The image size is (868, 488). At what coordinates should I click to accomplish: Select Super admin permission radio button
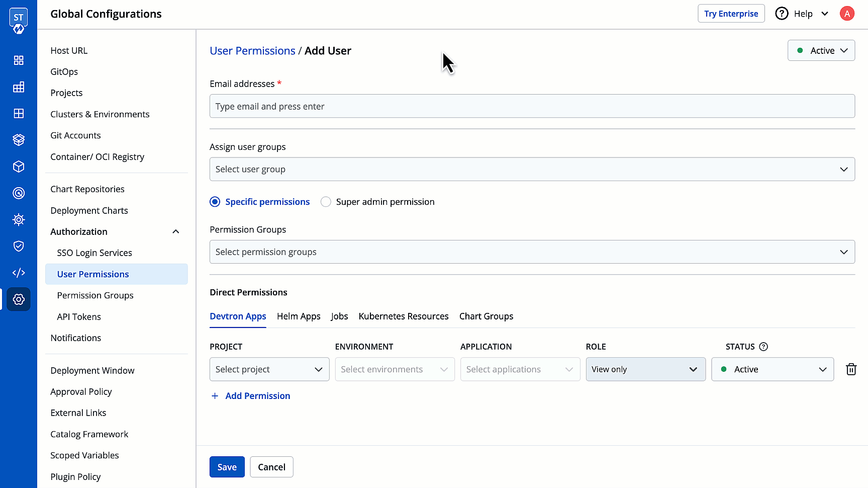click(x=326, y=202)
